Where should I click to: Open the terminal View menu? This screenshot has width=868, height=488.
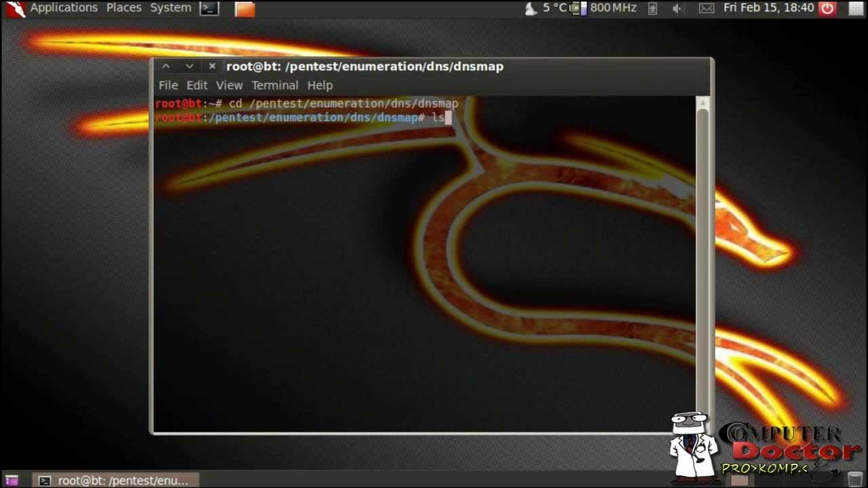click(x=229, y=85)
